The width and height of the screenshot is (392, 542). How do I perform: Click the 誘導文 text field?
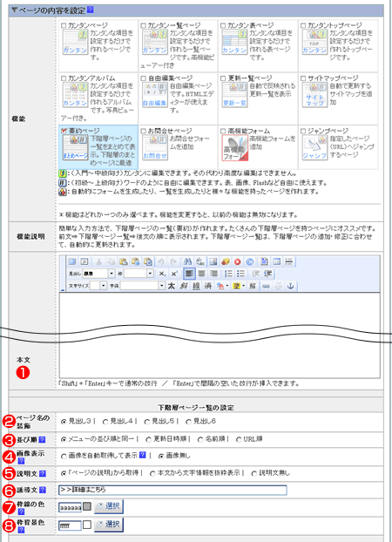172,490
